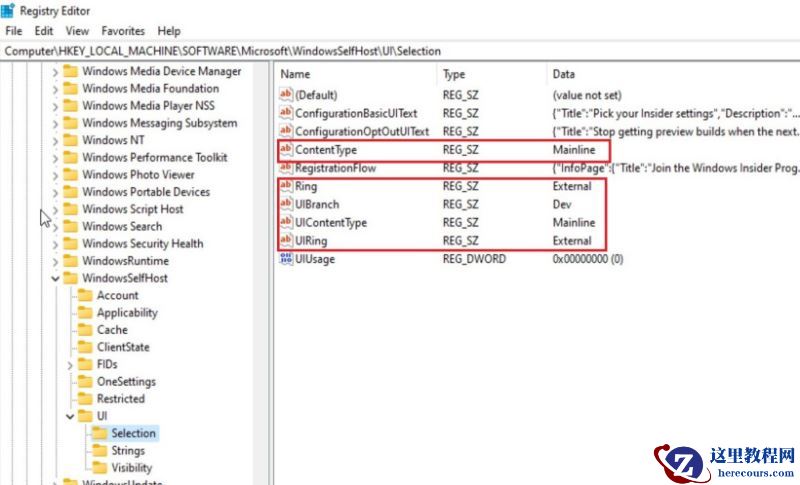
Task: Expand Windows Media Foundation key
Action: (55, 89)
